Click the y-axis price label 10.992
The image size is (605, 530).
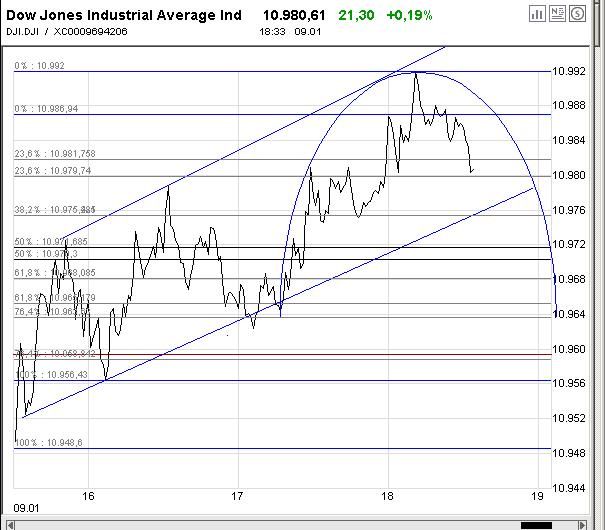pos(569,71)
